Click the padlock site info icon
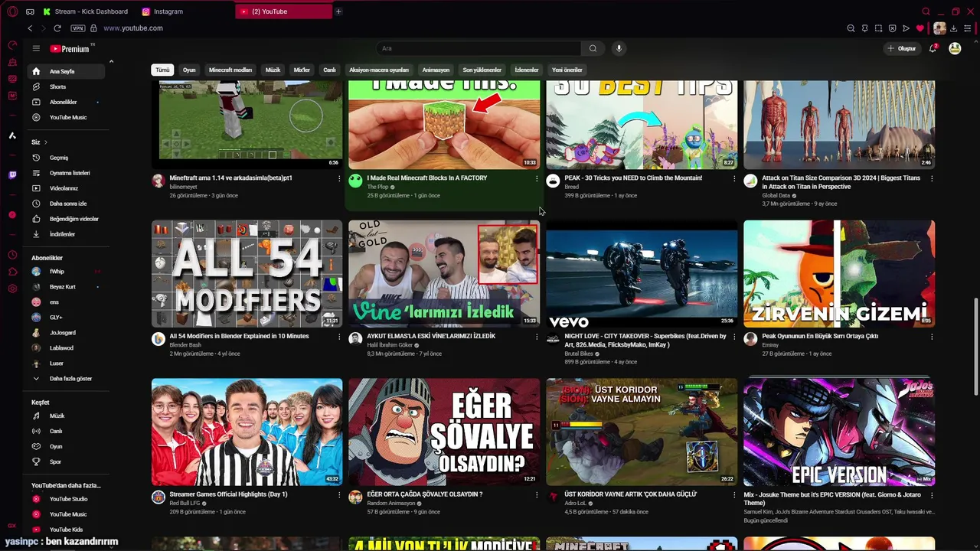The width and height of the screenshot is (980, 551). [93, 28]
